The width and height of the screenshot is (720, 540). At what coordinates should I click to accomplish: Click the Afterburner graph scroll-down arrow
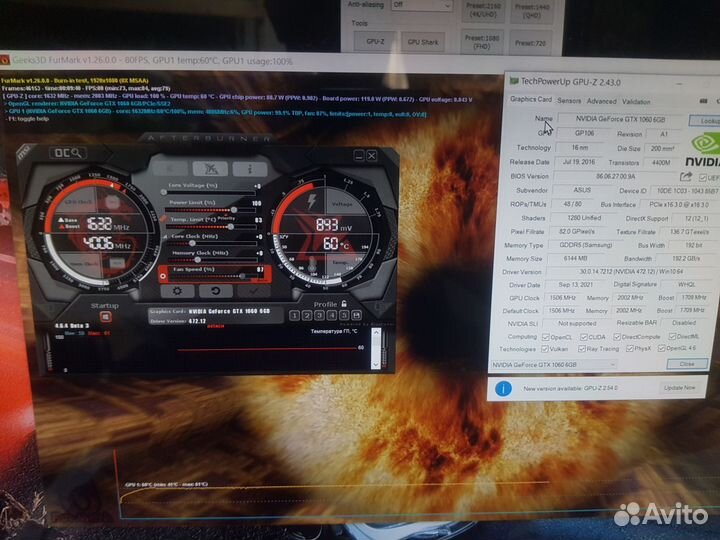point(376,365)
